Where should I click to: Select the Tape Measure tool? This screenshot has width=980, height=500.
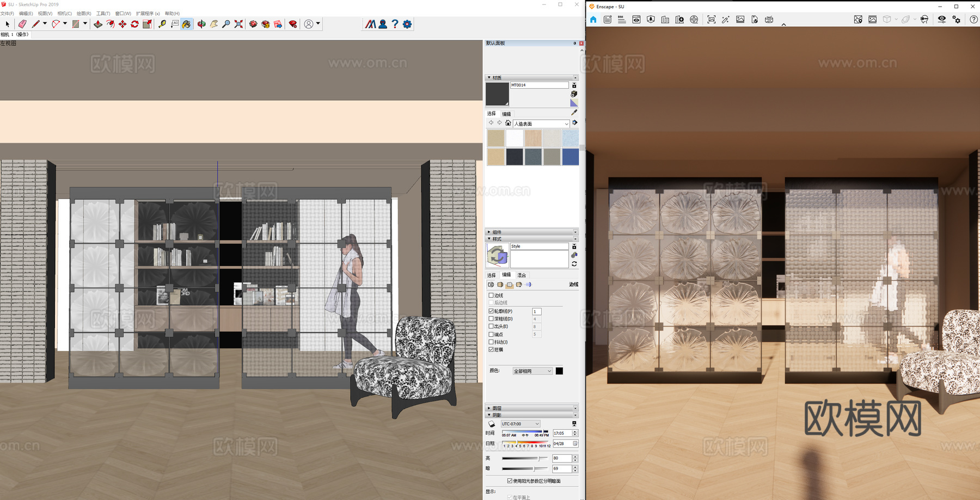(x=162, y=24)
